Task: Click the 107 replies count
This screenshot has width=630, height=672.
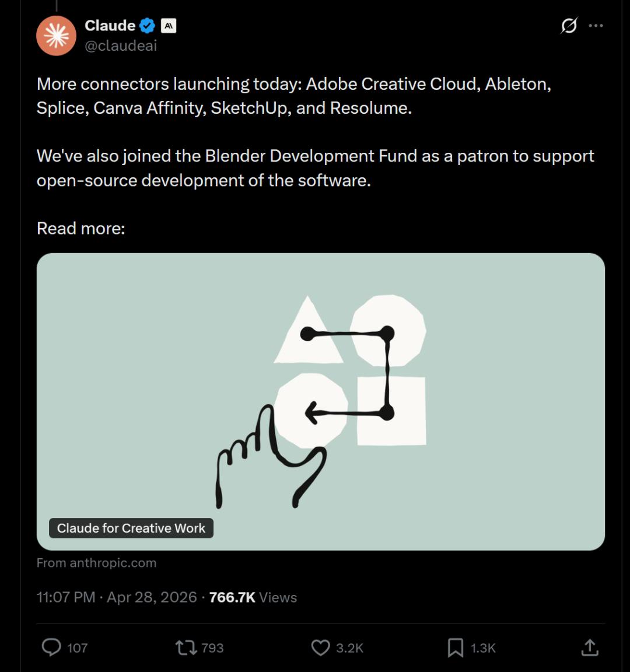Action: click(77, 647)
